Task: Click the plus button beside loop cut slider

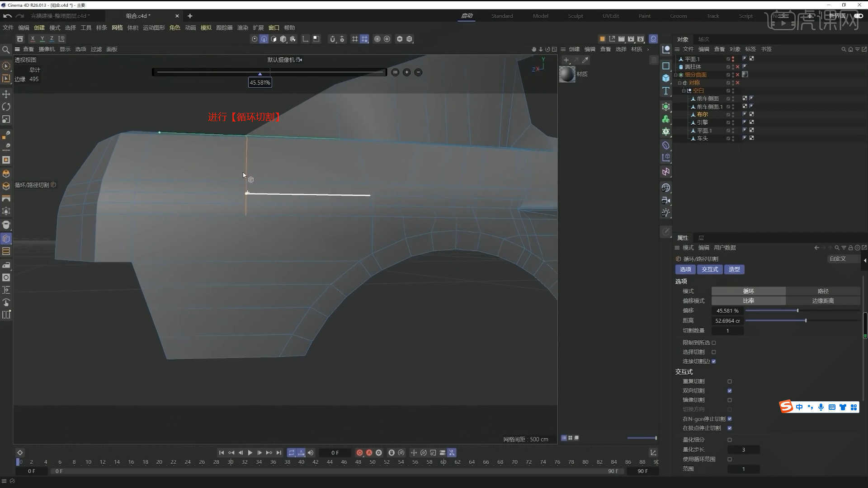Action: pos(407,72)
